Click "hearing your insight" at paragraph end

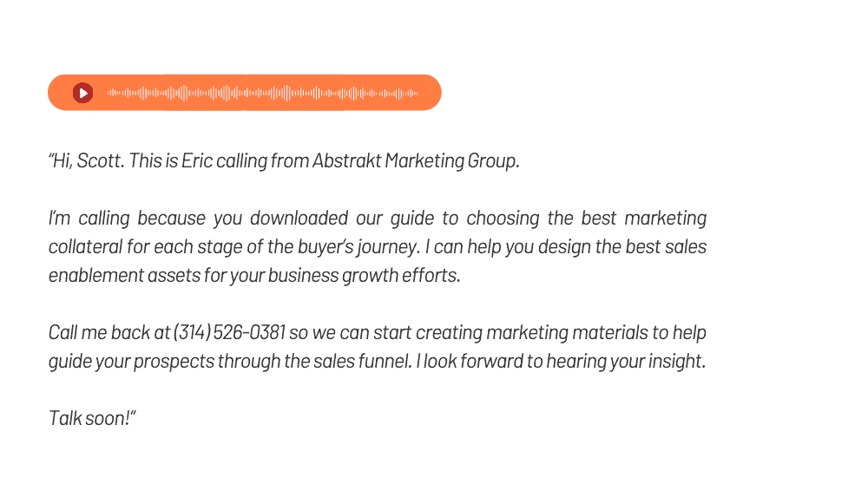626,362
